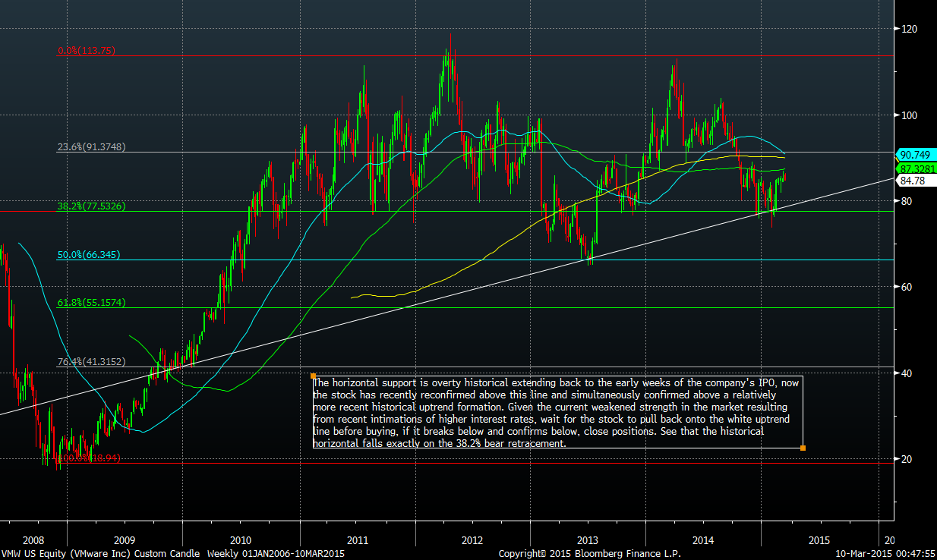This screenshot has width=937, height=560.
Task: Select the white diagonal uptrend line
Action: tap(446, 296)
